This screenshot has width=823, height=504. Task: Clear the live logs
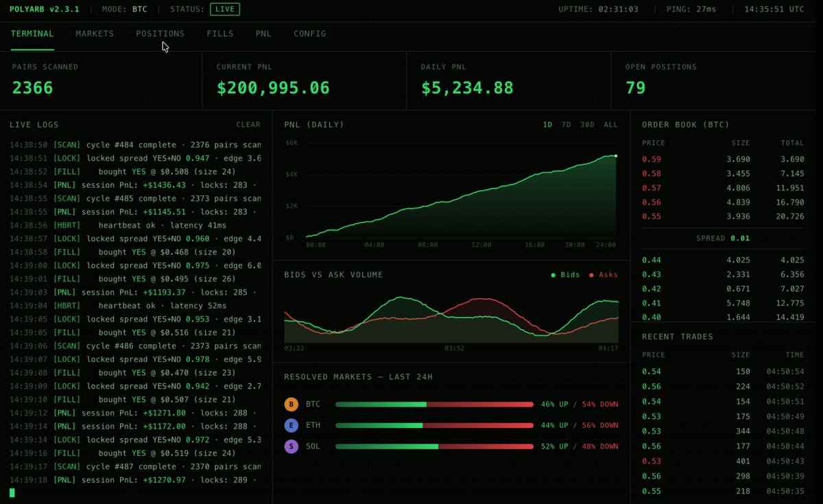point(248,125)
